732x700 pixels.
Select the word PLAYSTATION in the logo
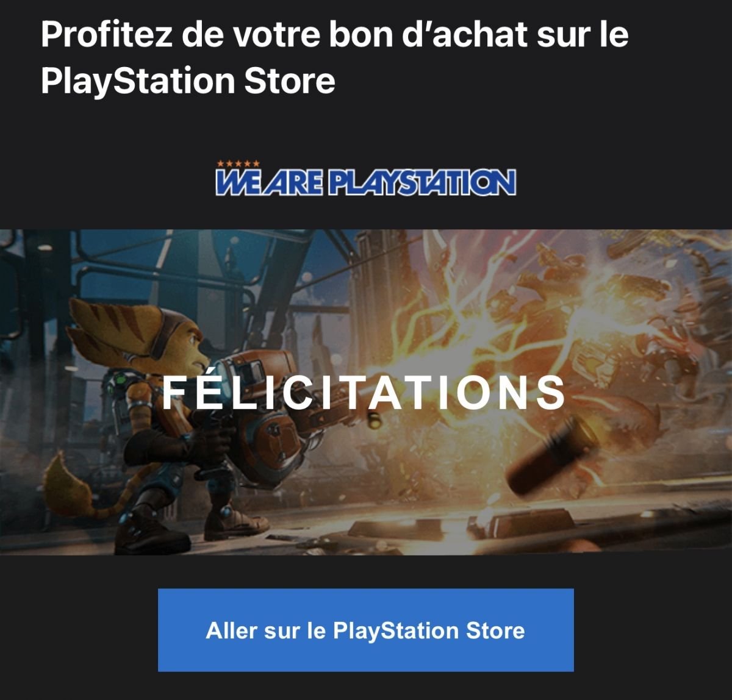(x=422, y=182)
